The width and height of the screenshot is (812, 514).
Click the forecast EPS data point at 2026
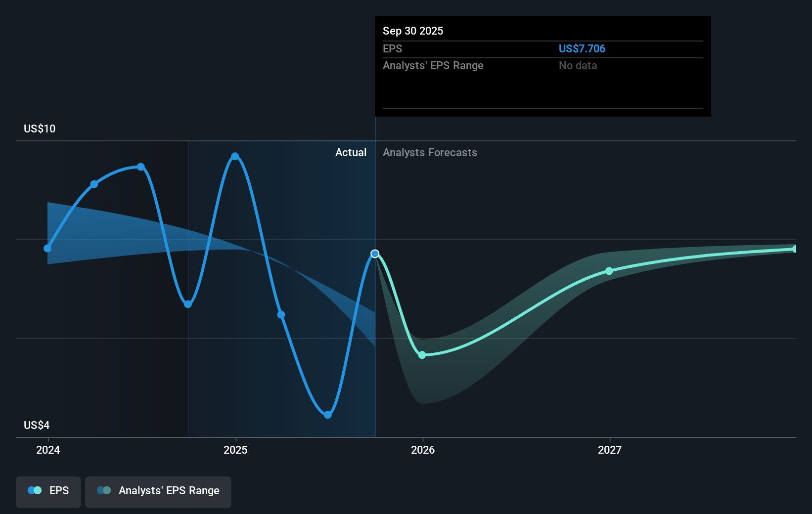tap(422, 355)
